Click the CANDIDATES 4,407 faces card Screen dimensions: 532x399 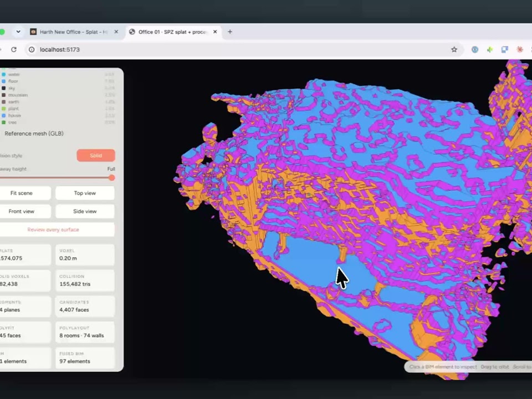pyautogui.click(x=85, y=306)
